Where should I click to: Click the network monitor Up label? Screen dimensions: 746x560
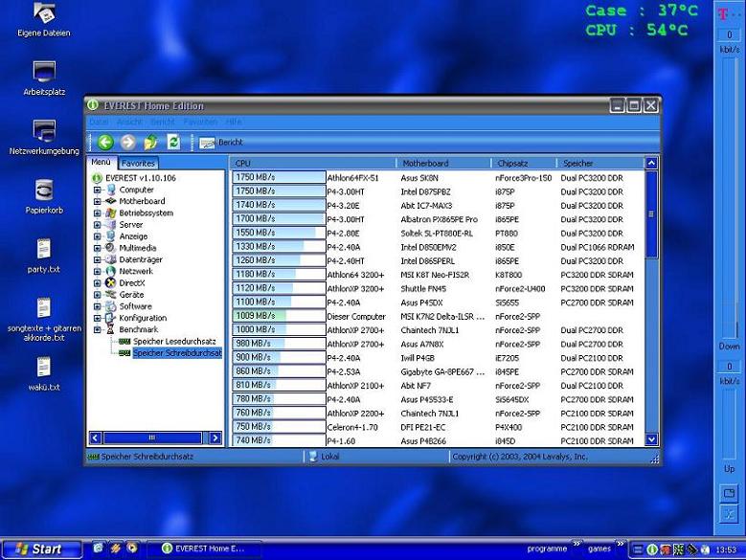[x=729, y=469]
